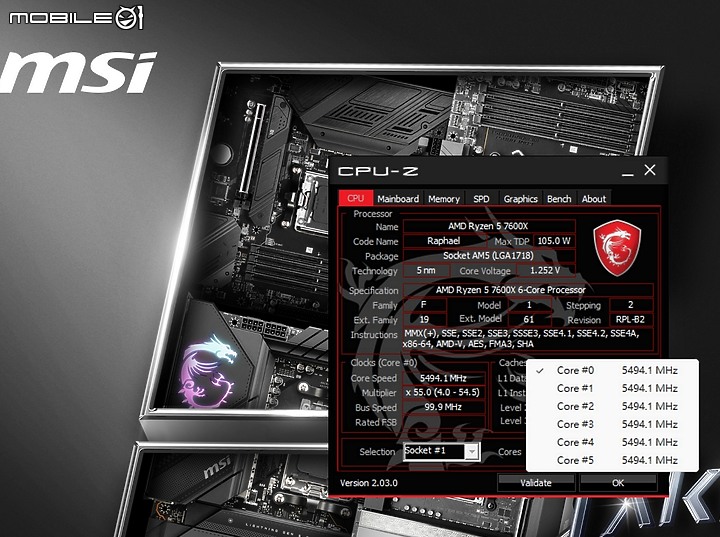Click the 5494.1 MHz Core Speed field
This screenshot has width=720, height=537.
coord(444,378)
